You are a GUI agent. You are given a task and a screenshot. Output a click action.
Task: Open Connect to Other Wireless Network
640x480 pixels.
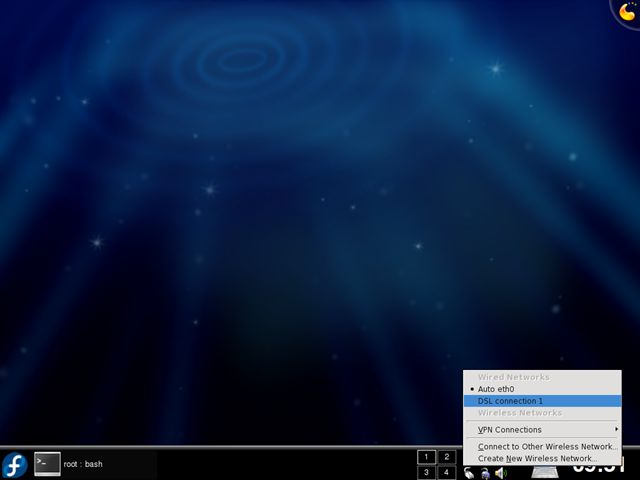[x=542, y=447]
